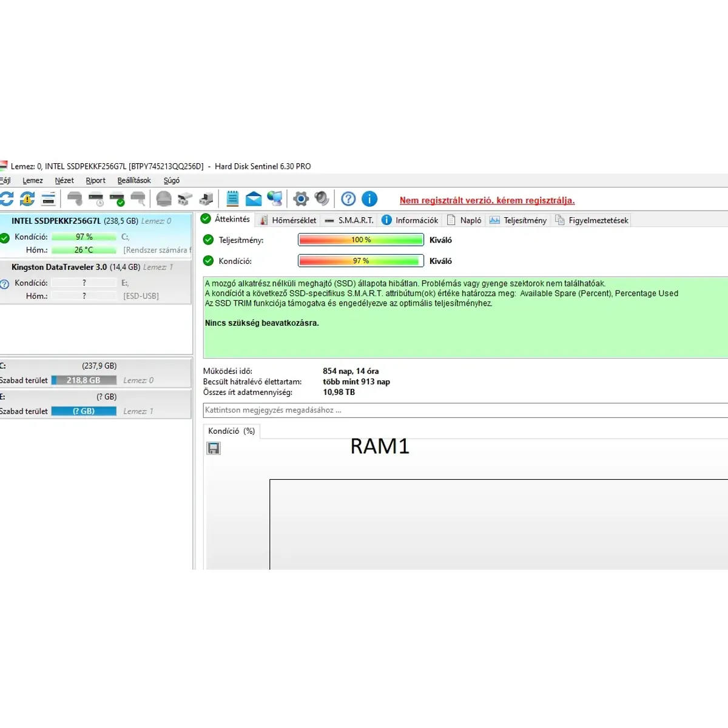
Task: Switch to the Hőmérséklet tab
Action: (288, 220)
